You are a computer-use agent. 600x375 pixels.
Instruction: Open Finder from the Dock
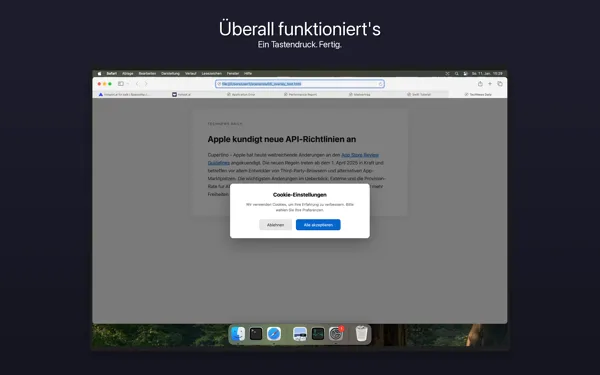point(238,334)
